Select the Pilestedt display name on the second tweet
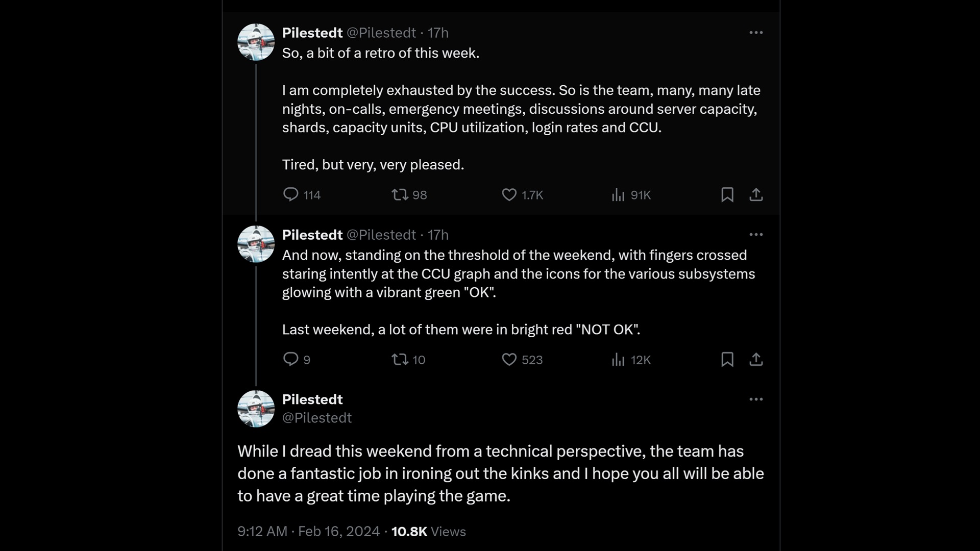 (312, 235)
